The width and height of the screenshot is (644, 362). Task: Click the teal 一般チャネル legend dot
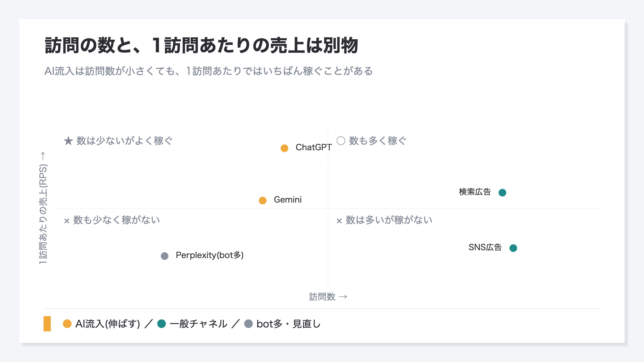pyautogui.click(x=161, y=324)
